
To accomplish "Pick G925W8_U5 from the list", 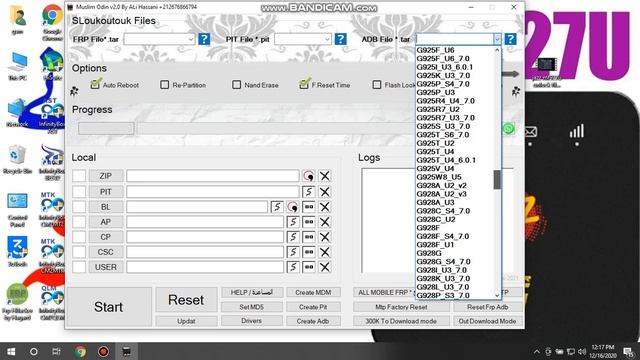I will click(x=439, y=177).
